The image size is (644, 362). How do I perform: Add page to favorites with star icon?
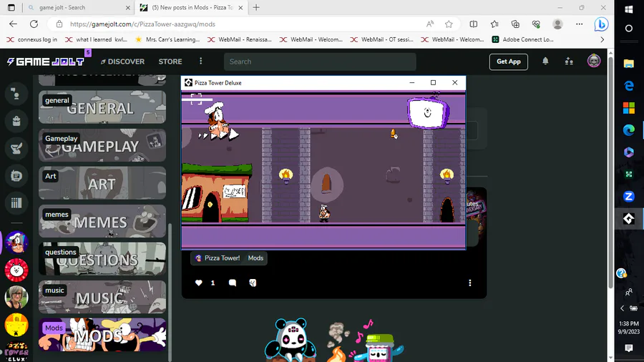click(x=449, y=24)
